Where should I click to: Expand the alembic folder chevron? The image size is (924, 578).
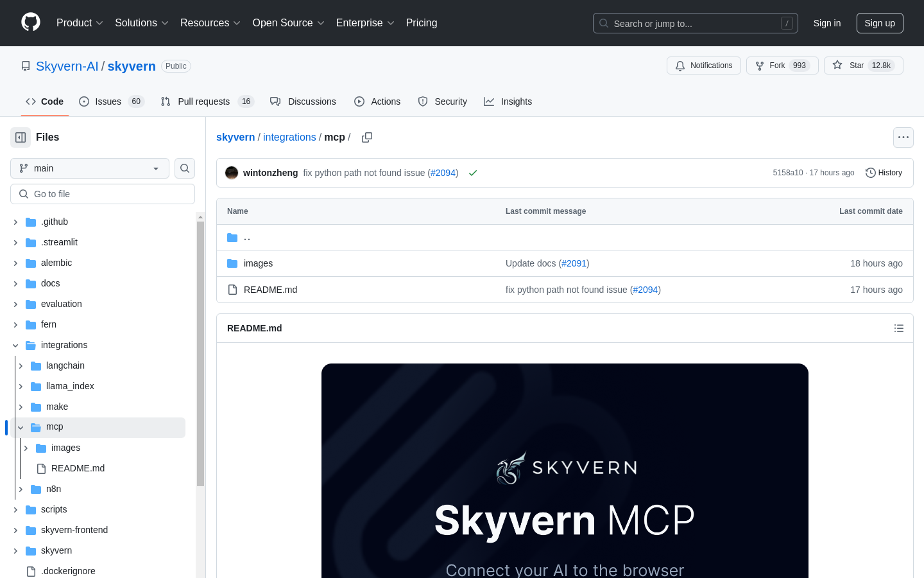[x=15, y=263]
